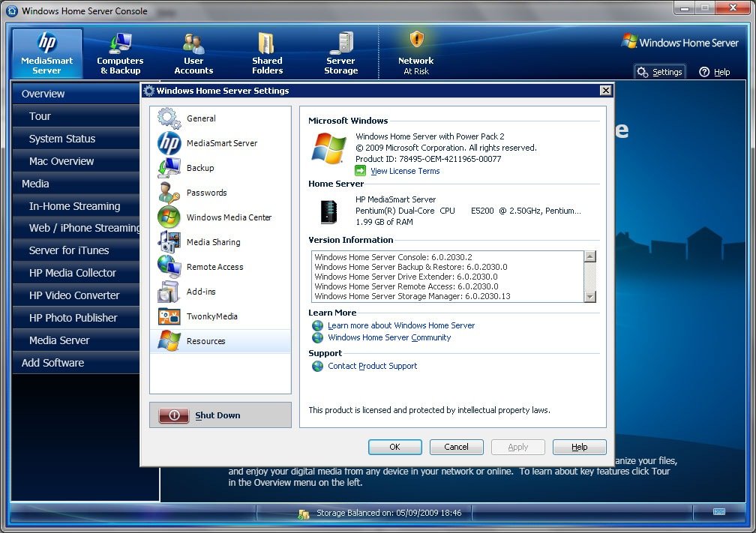Click globe icon beside Windows Home Server Community

(317, 338)
